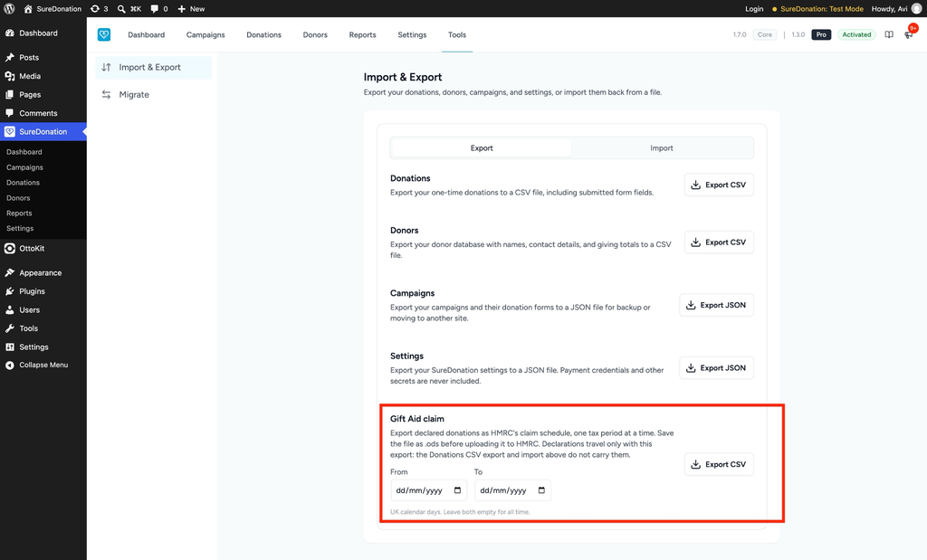Image resolution: width=927 pixels, height=560 pixels.
Task: Open the Reports tab in top navigation
Action: pyautogui.click(x=362, y=35)
